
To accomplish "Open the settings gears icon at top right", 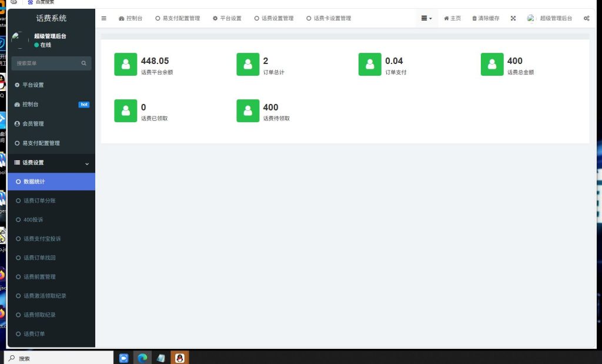I will tap(586, 18).
